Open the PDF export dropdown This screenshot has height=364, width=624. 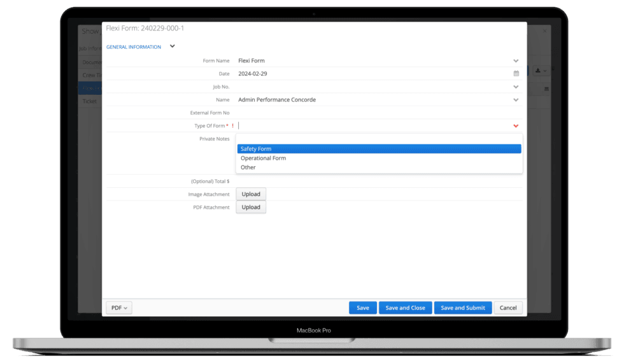click(119, 308)
